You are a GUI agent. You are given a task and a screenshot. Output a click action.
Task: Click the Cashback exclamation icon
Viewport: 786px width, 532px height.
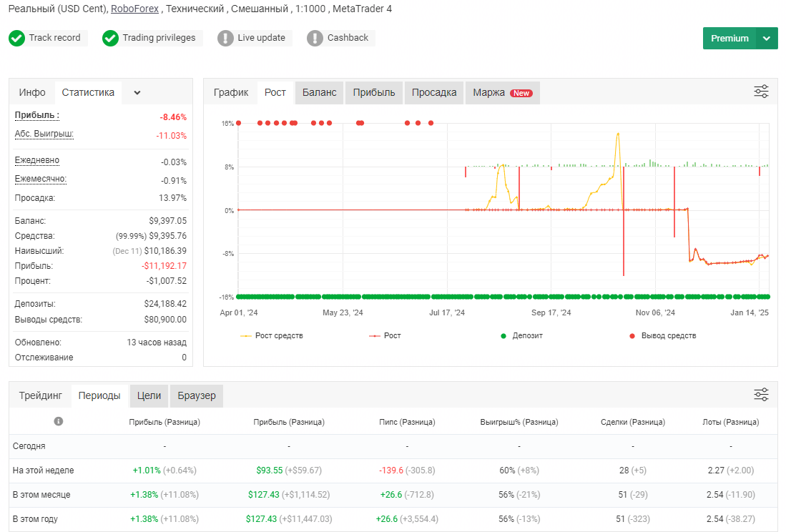point(315,38)
